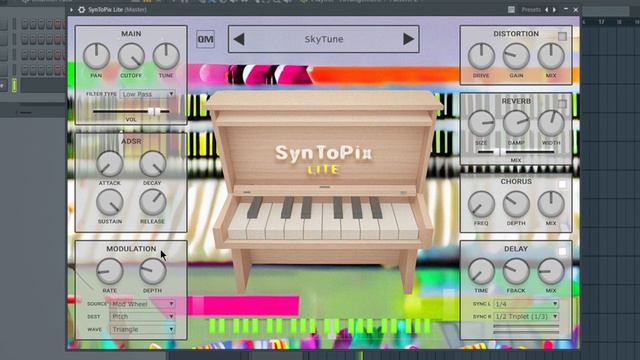Viewport: 640px width, 360px height.
Task: Click the Modulation RATE knob
Action: pos(109,271)
